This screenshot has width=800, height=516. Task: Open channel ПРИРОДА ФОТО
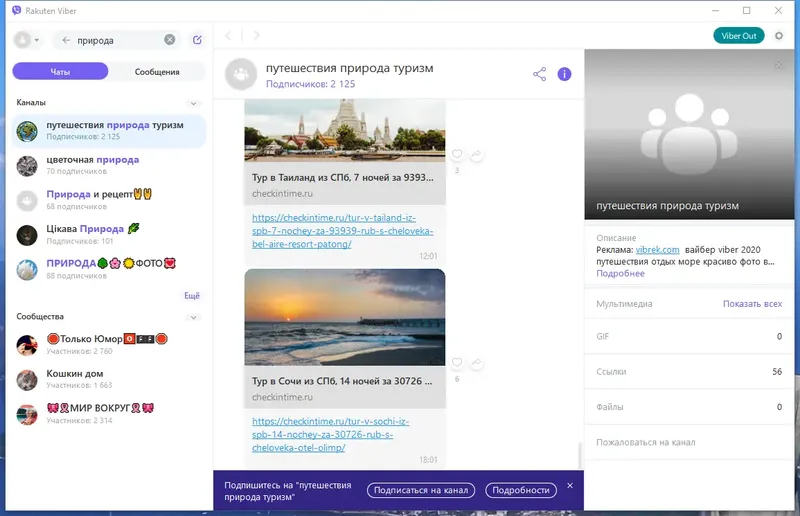coord(109,269)
